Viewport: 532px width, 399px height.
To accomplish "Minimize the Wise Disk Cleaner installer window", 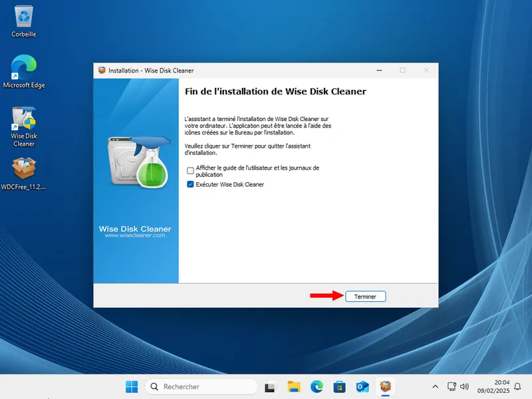I will (x=379, y=70).
